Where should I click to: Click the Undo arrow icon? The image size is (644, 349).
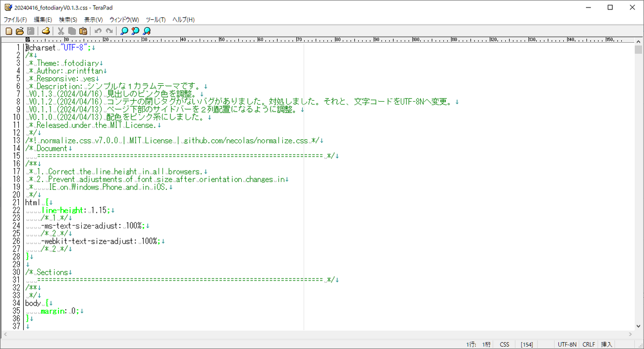point(98,31)
